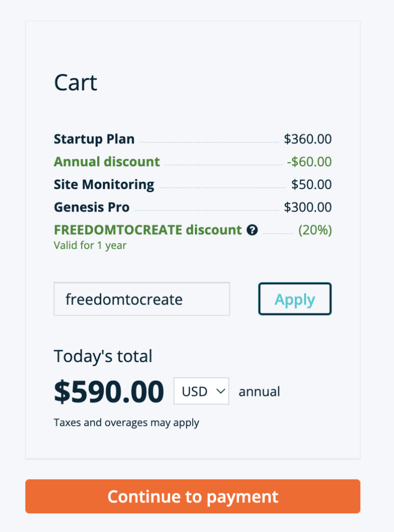Click the $360.00 price for Startup Plan

point(308,139)
